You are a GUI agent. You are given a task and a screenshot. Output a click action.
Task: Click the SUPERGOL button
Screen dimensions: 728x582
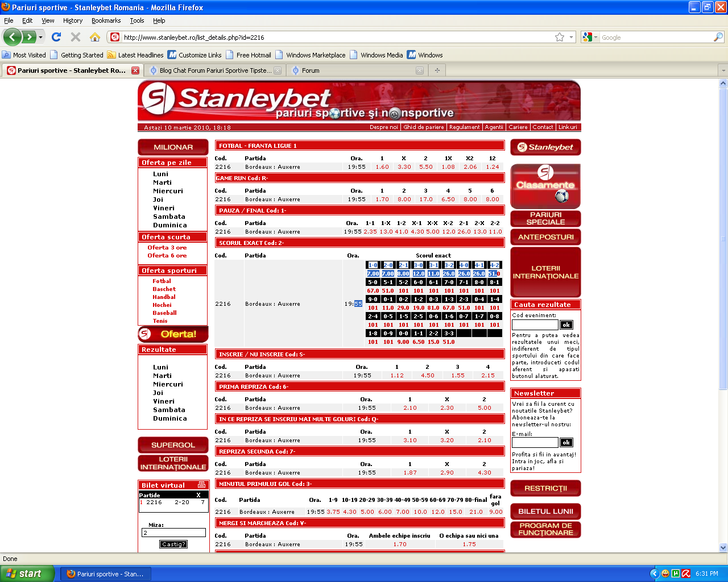(x=173, y=445)
